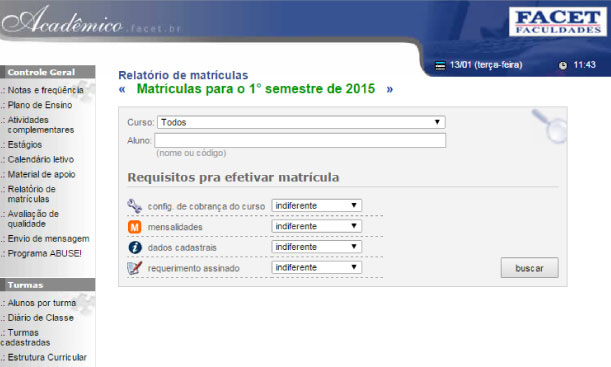Open the Curso dropdown showing Todos
The image size is (611, 367).
301,122
